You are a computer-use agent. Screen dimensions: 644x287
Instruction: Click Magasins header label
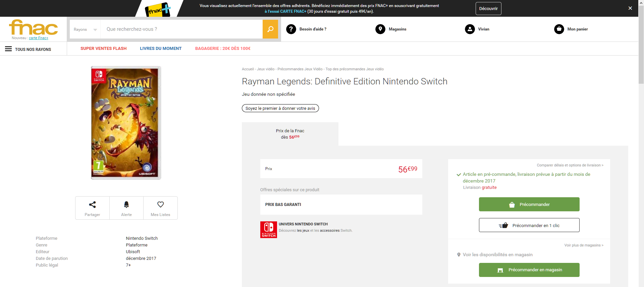(x=397, y=29)
